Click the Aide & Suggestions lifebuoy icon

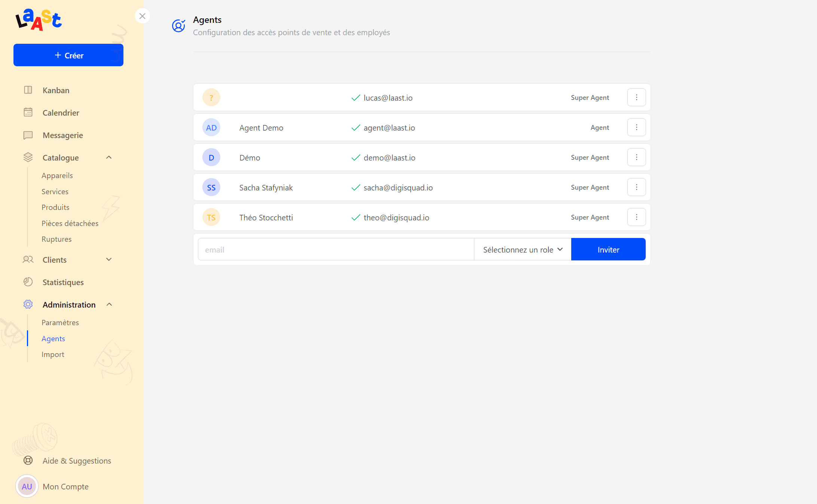(x=28, y=460)
